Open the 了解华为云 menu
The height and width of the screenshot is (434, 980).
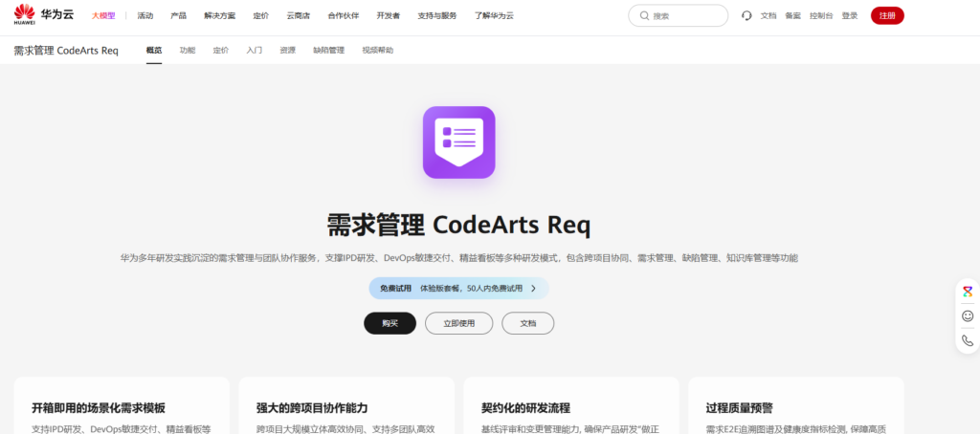point(494,15)
